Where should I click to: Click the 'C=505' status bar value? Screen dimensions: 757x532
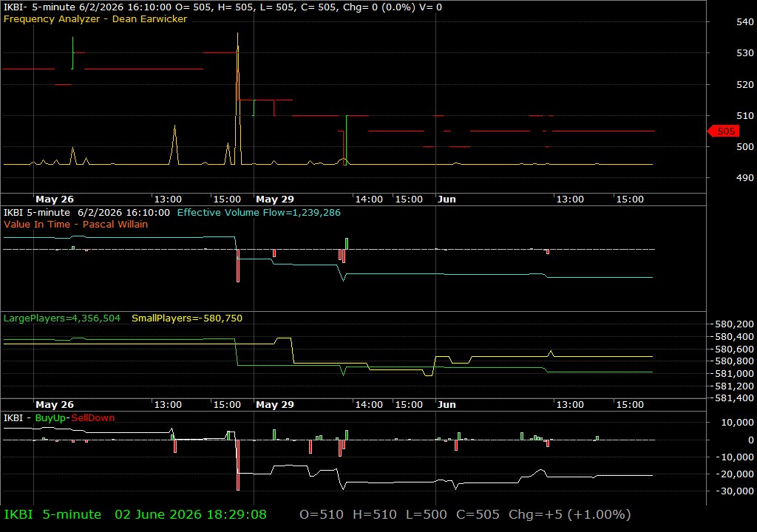(x=478, y=514)
